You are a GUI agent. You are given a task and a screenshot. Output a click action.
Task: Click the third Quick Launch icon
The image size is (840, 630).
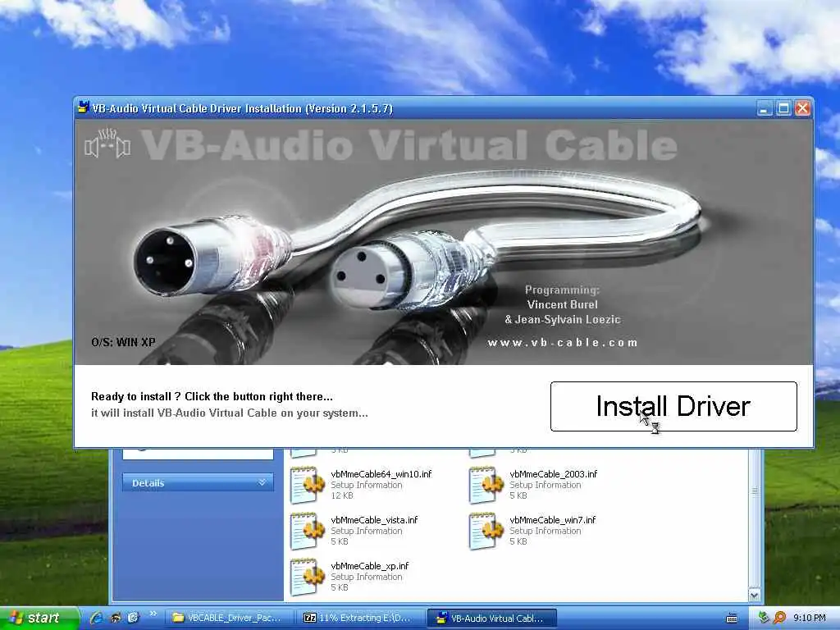133,618
